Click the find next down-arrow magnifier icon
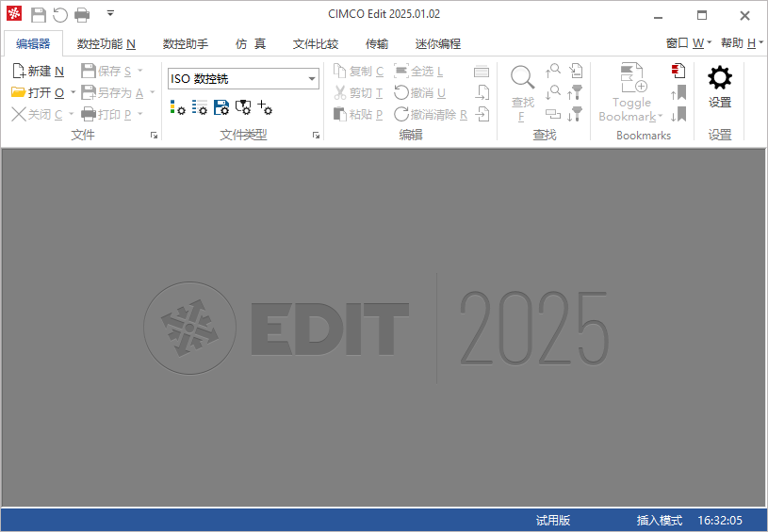The width and height of the screenshot is (768, 532). pyautogui.click(x=553, y=92)
